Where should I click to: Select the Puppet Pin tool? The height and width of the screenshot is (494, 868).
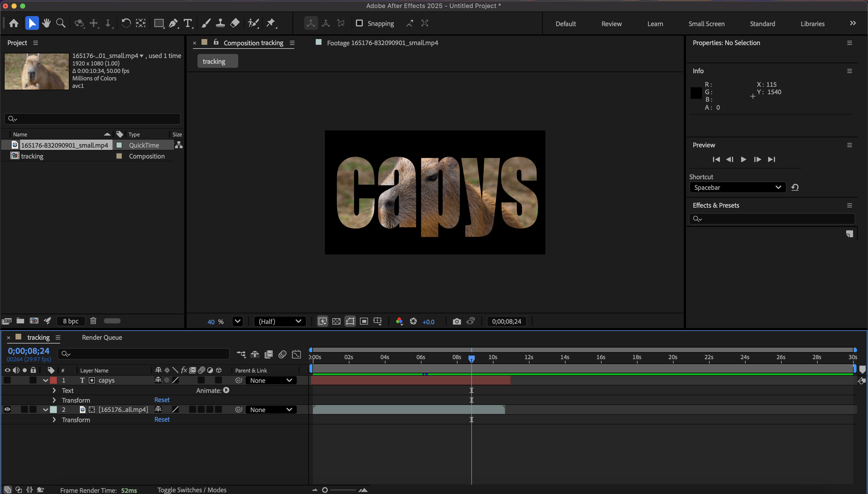pyautogui.click(x=271, y=23)
